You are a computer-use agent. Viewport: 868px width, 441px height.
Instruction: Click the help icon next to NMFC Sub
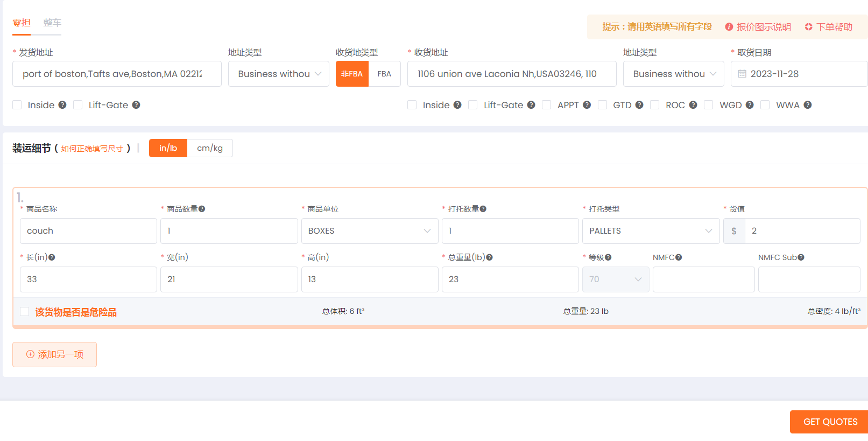(x=801, y=257)
